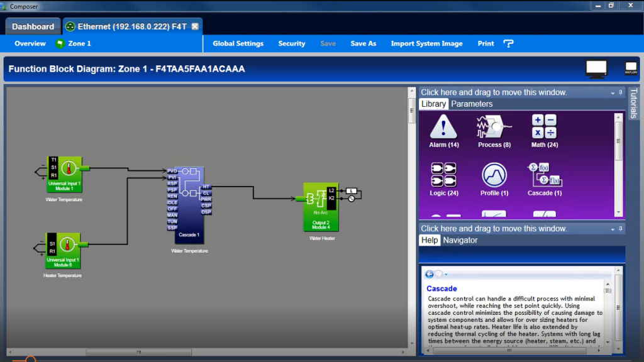Open the Library panel dropdown arrow
Screen dimensions: 644x362
(613, 92)
